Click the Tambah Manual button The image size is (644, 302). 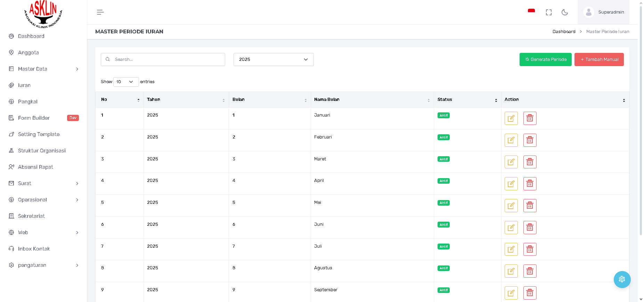[599, 59]
